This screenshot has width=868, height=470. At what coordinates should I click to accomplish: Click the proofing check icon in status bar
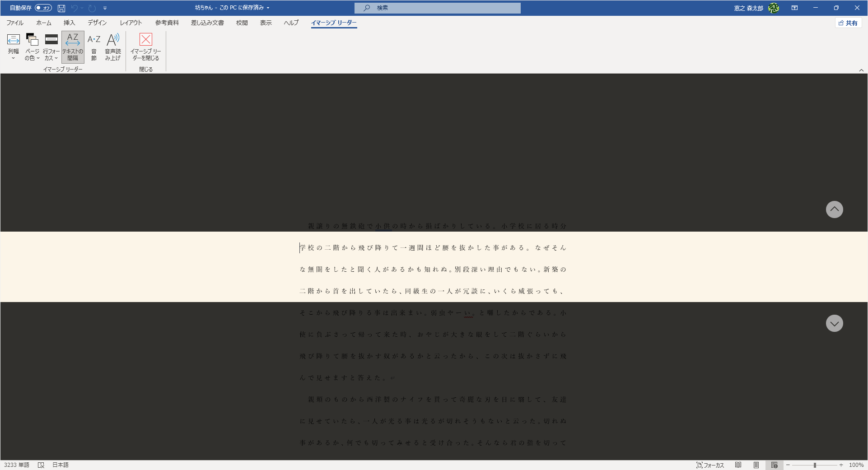[x=41, y=465]
